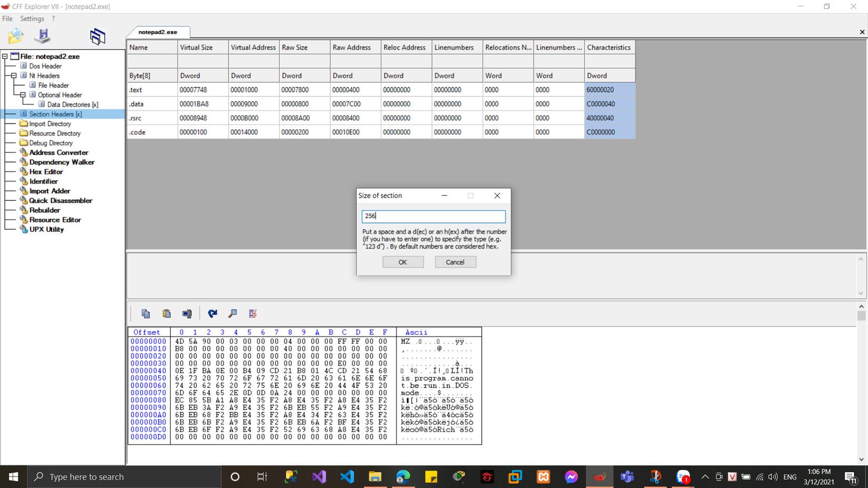Screen dimensions: 868x488
Task: Close the Size of section dialog
Action: 497,196
